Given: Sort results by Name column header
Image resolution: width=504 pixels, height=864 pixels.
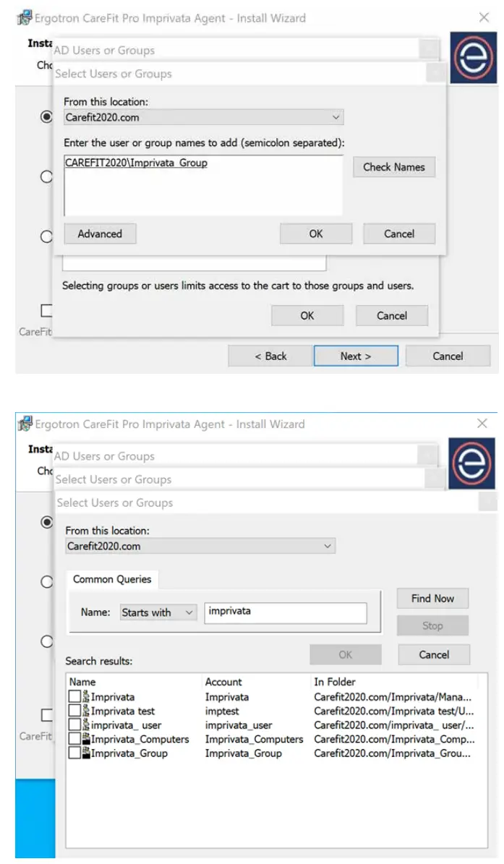Looking at the screenshot, I should pyautogui.click(x=82, y=682).
